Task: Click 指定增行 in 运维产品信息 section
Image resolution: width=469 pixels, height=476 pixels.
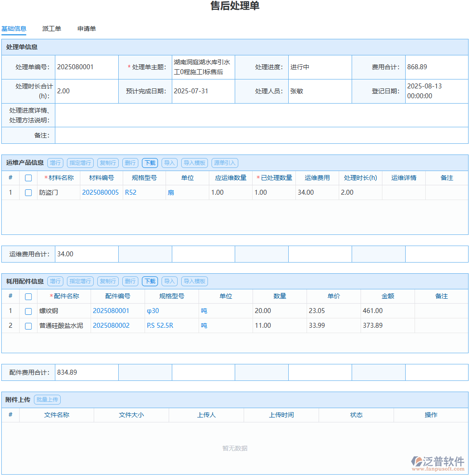Action: [80, 163]
